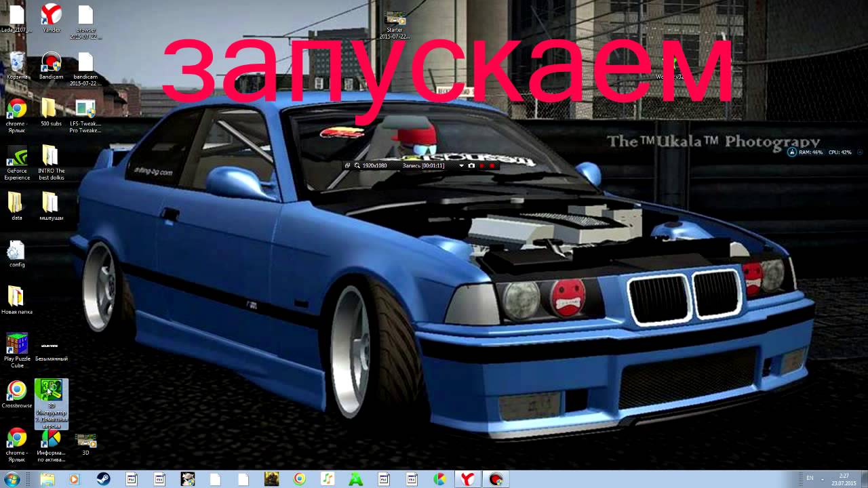Click the RAM 46% gadget readout
Screen dimensions: 868x488
click(x=810, y=152)
